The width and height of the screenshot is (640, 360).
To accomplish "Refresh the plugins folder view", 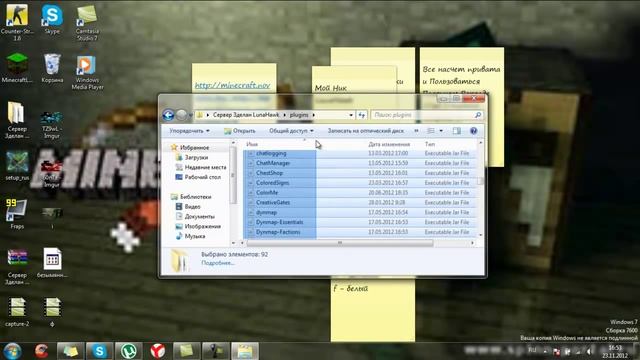I will [x=362, y=115].
